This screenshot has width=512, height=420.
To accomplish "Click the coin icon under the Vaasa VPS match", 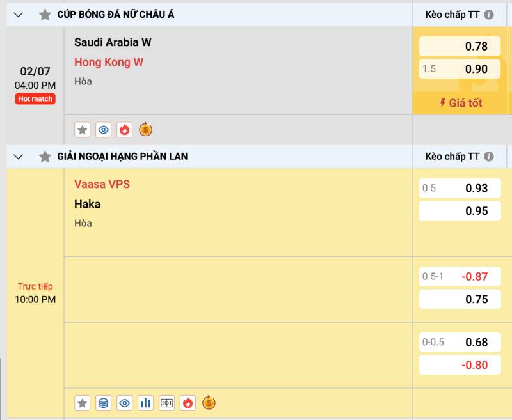I will pyautogui.click(x=210, y=403).
